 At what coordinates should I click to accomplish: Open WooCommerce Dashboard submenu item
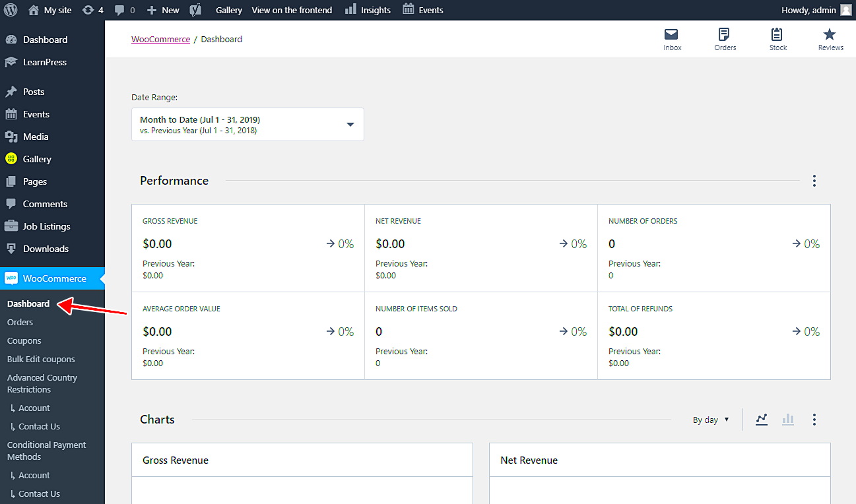[x=28, y=303]
